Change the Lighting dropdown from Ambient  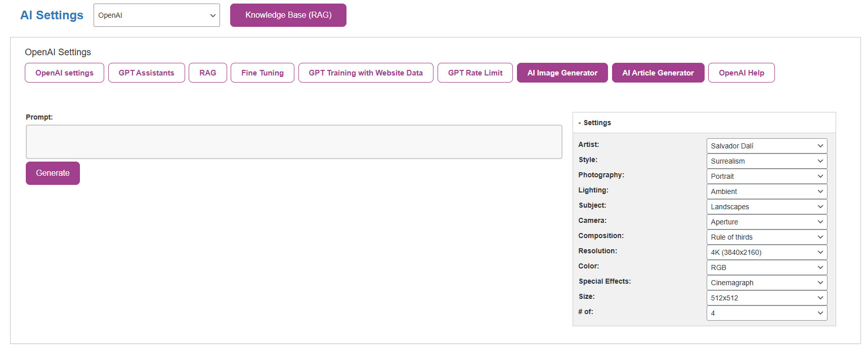pos(766,191)
